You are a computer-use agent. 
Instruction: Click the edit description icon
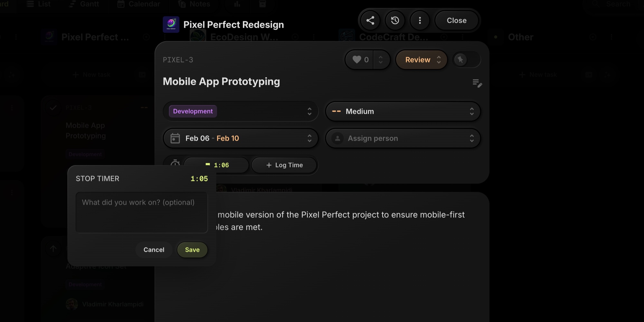click(x=477, y=83)
